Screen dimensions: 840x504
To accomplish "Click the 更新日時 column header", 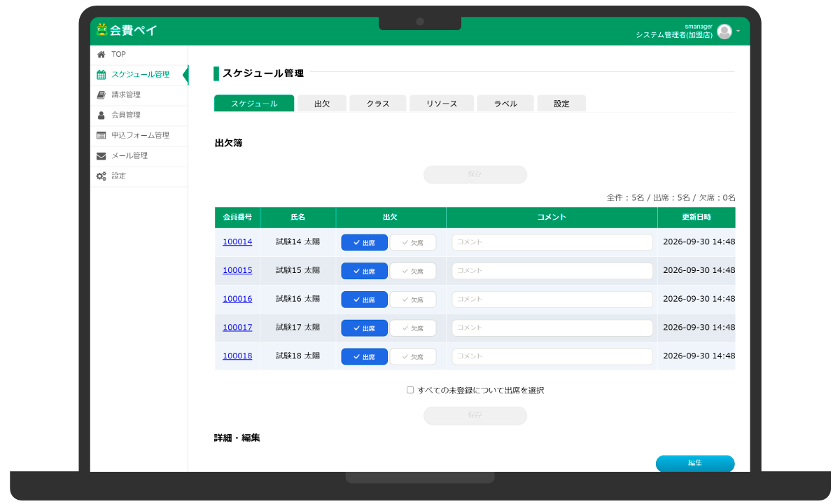I will pyautogui.click(x=696, y=218).
